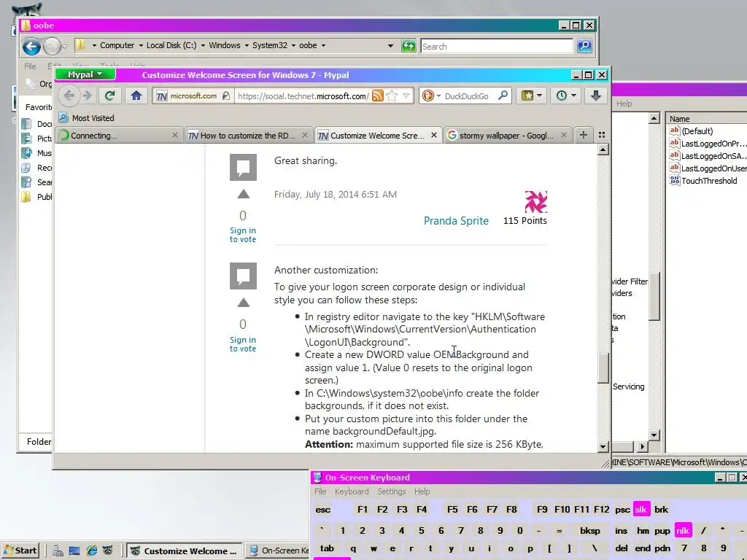Expand the oobe breadcrumb arrow
747x560 pixels.
click(323, 46)
